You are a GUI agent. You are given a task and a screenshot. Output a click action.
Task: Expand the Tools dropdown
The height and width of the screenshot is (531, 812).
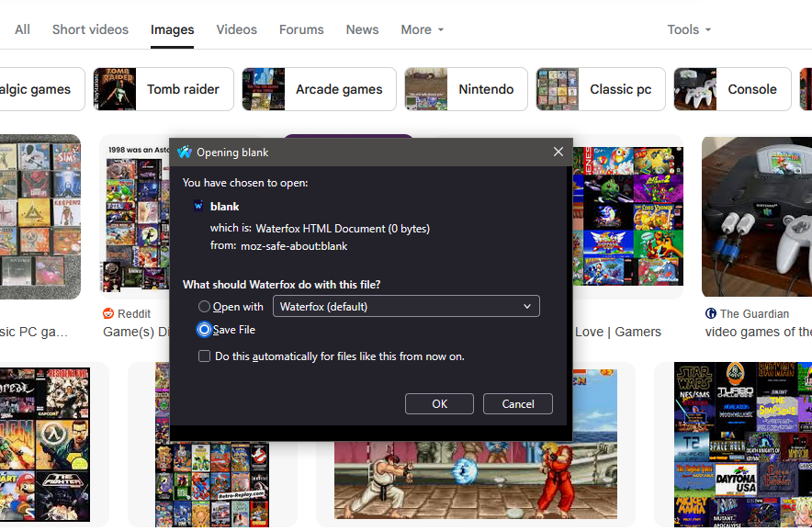click(689, 29)
